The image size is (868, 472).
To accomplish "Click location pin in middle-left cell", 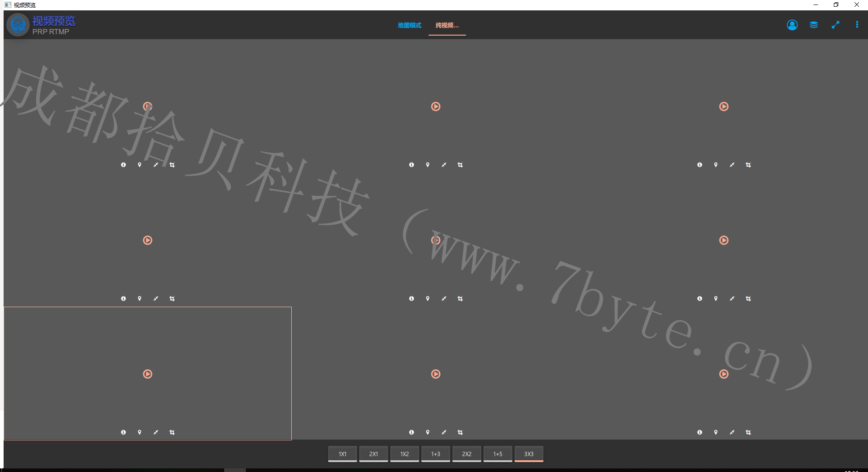I will 140,299.
